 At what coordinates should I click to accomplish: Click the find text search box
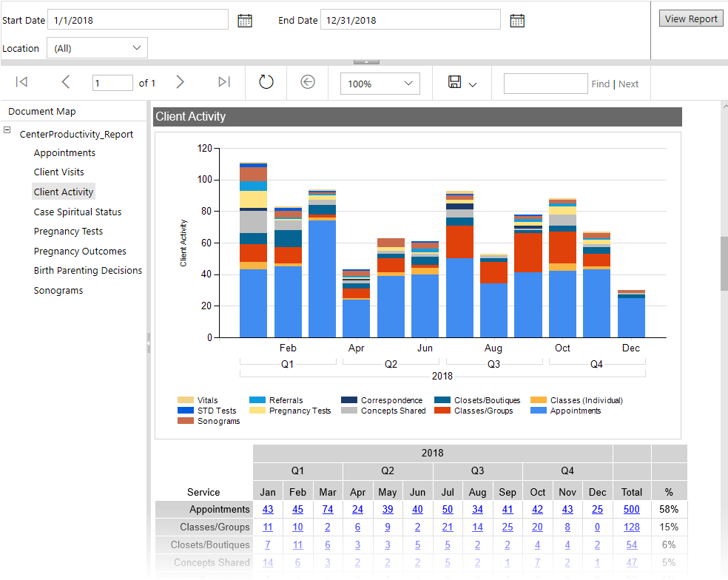pos(545,84)
